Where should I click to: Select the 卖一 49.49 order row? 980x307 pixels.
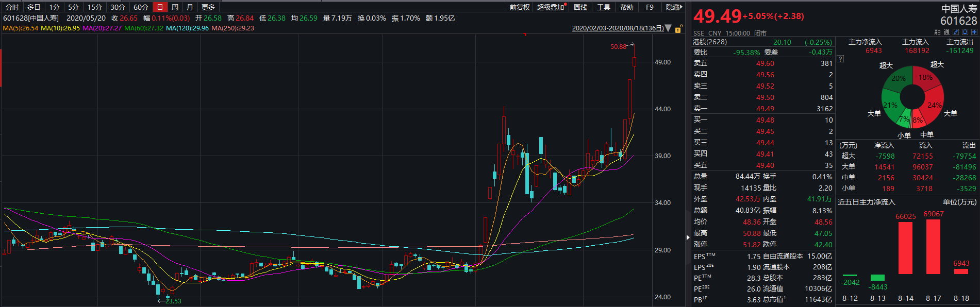tap(762, 109)
